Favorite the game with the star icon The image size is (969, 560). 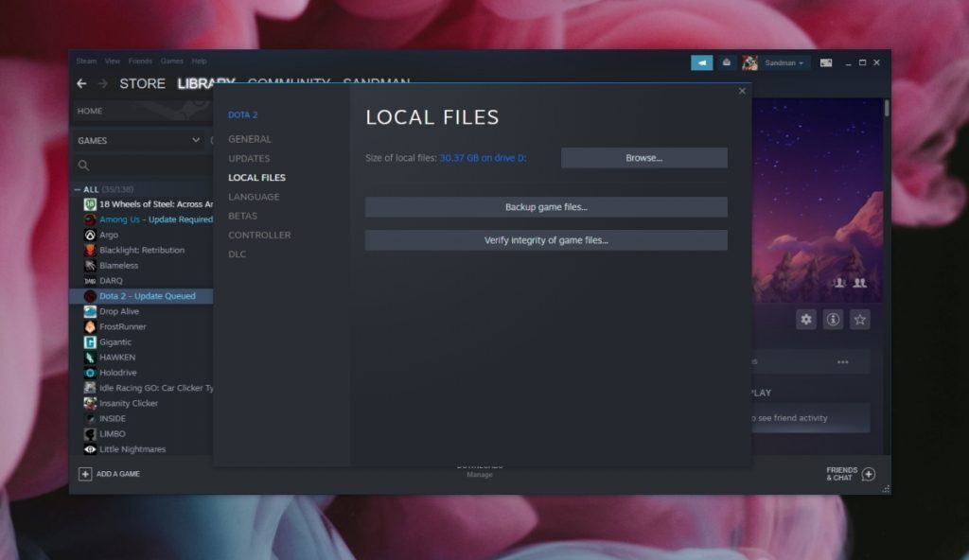860,320
